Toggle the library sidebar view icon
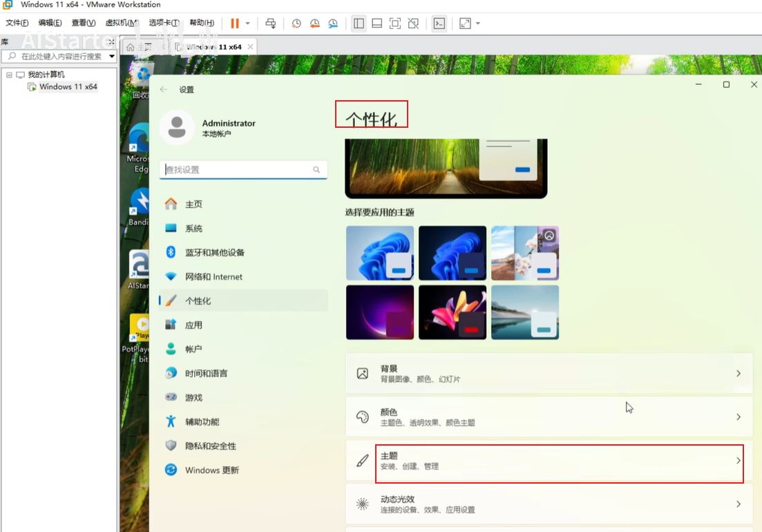This screenshot has width=762, height=532. 359,23
